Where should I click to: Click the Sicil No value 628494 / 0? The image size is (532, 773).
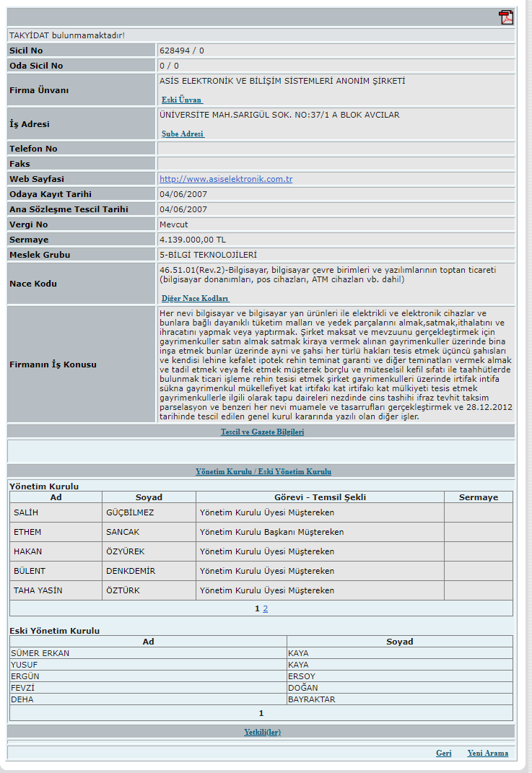pos(182,51)
